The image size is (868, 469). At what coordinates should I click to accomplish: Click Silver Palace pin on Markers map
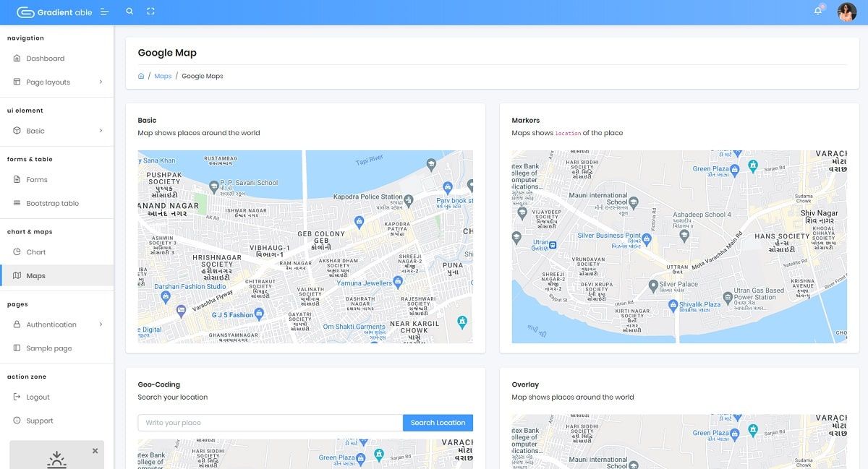[x=652, y=285]
